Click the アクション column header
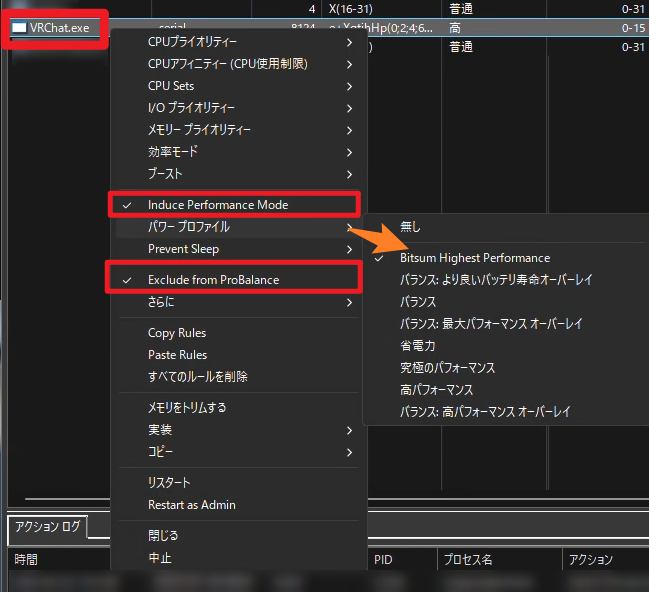Viewport: 649px width, 592px height. pyautogui.click(x=590, y=560)
